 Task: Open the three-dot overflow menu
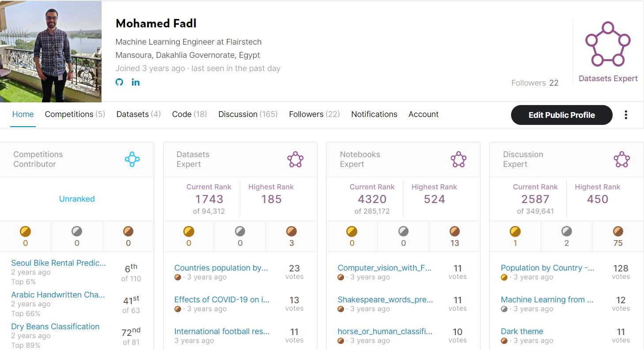tap(626, 114)
